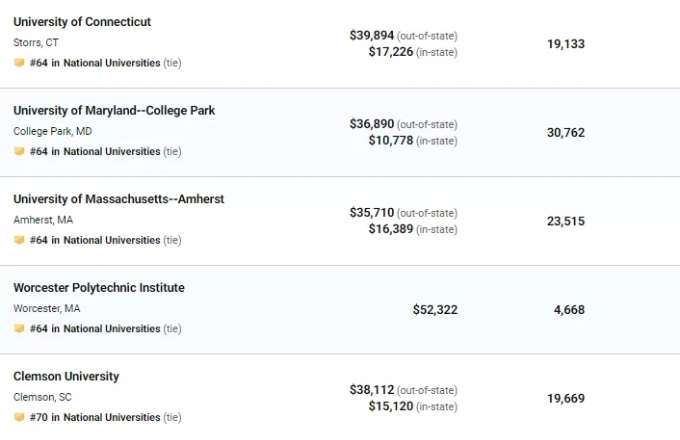Image resolution: width=680 pixels, height=440 pixels.
Task: Click the ranking badge icon for University of Maryland--College Park
Action: coord(19,151)
